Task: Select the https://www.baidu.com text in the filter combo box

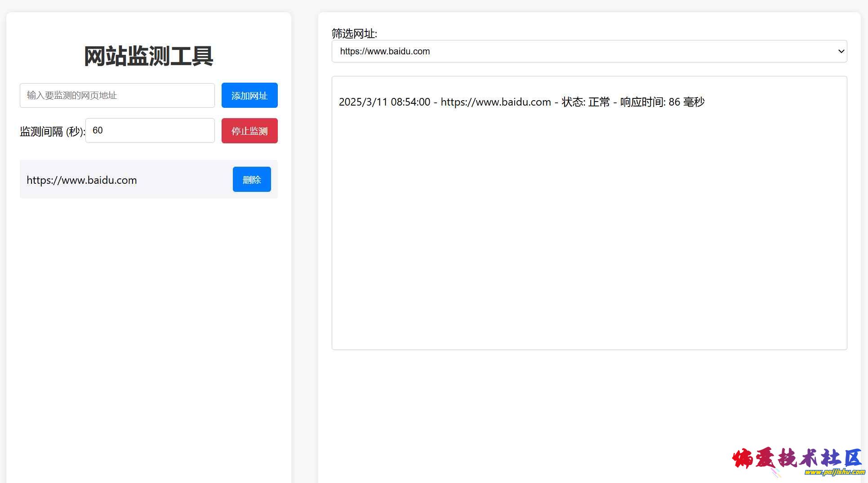Action: tap(385, 51)
